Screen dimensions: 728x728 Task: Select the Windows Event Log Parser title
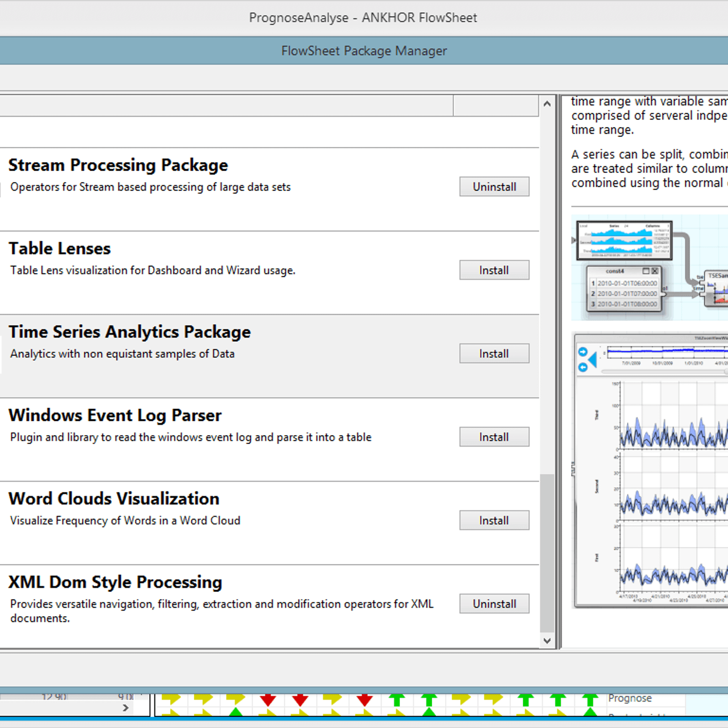coord(115,415)
